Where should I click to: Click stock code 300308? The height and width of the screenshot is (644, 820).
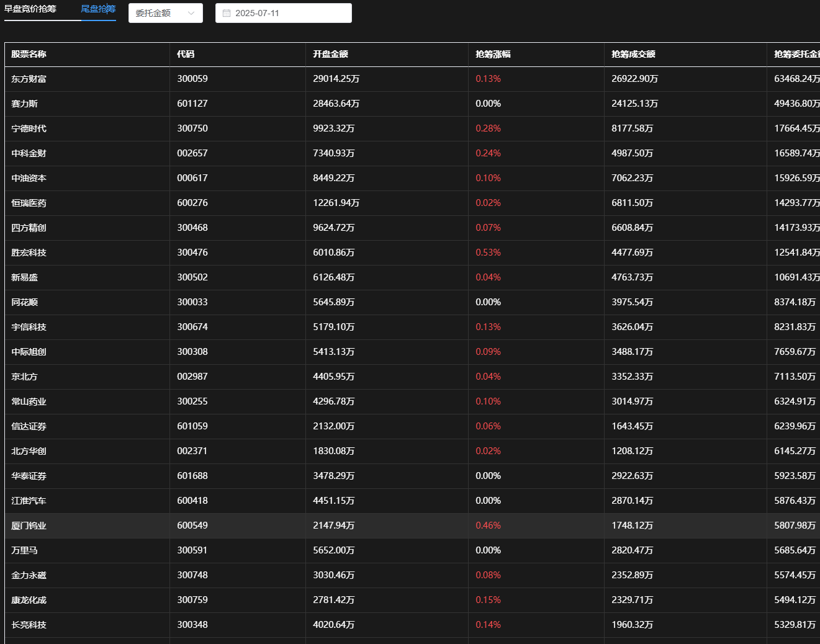point(192,352)
